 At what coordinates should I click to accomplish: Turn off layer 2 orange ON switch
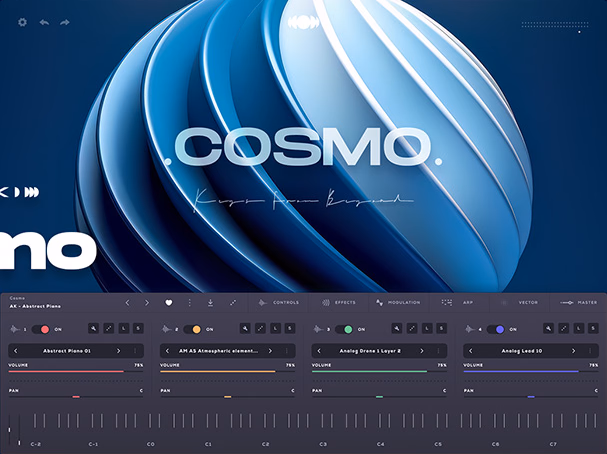(x=192, y=329)
